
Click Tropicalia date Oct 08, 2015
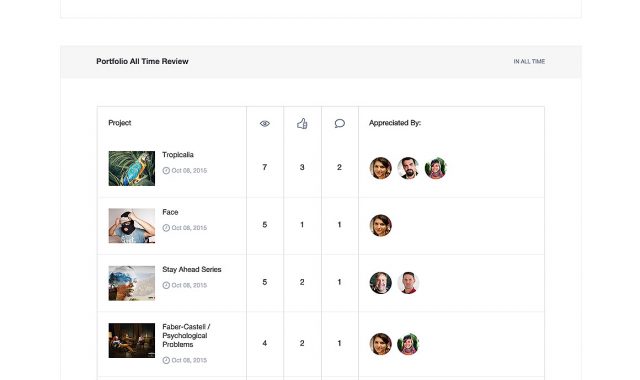189,171
